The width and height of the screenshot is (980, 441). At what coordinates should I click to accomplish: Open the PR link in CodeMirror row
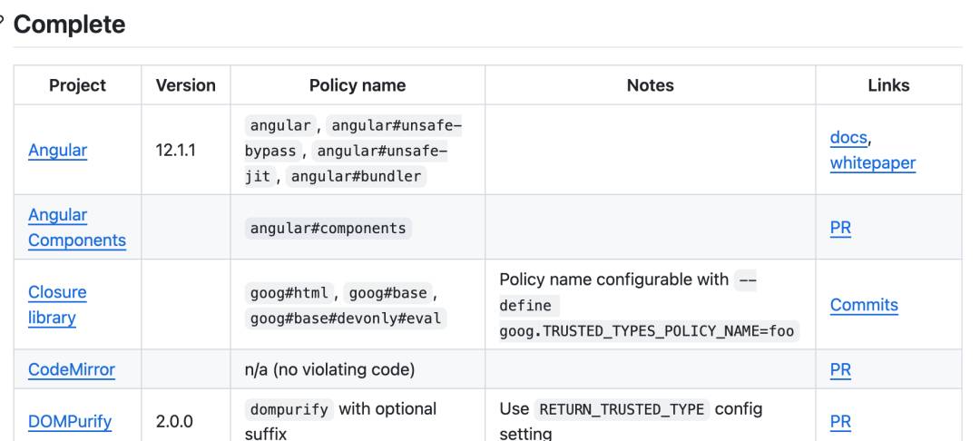840,370
